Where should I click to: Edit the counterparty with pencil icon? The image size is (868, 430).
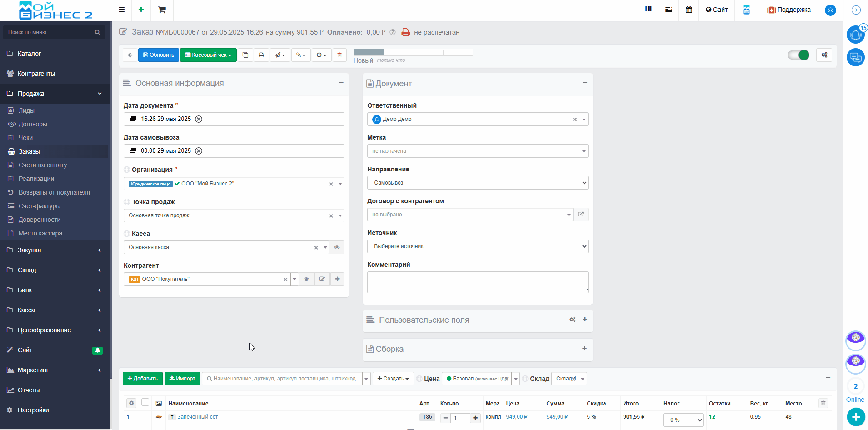322,279
